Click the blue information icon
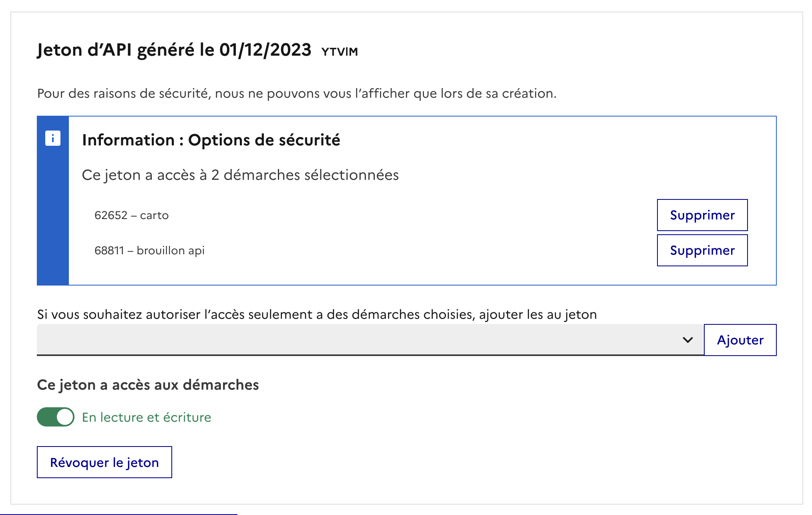This screenshot has width=812, height=515. pyautogui.click(x=52, y=139)
